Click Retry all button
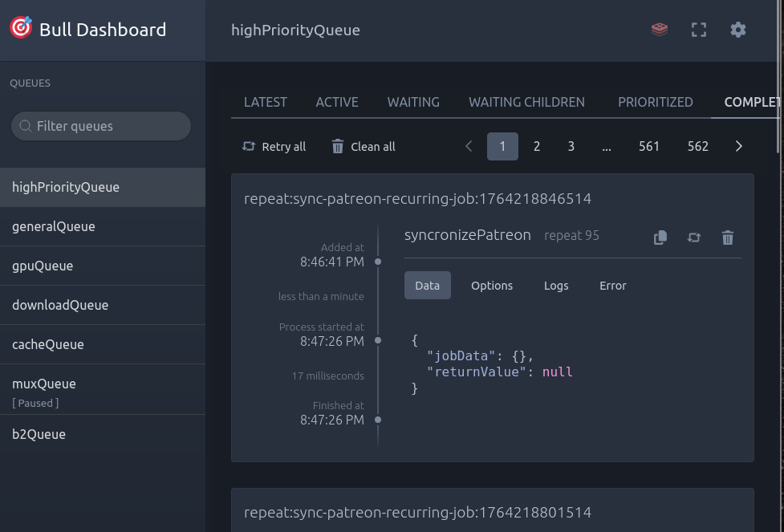This screenshot has height=532, width=784. (274, 146)
